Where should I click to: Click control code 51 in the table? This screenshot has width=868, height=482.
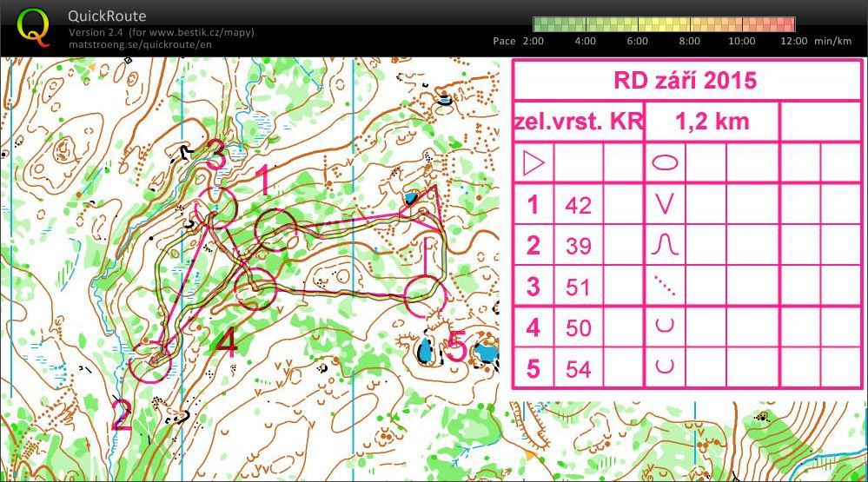click(x=578, y=287)
